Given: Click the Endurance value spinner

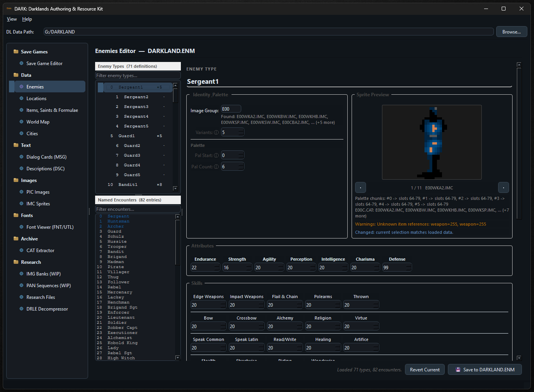Looking at the screenshot, I should (x=205, y=268).
